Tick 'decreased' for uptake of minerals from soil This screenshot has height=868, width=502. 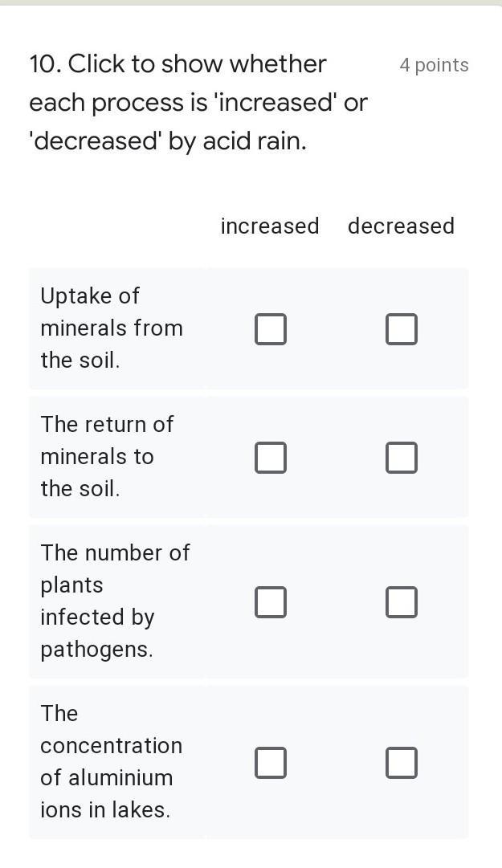(x=401, y=328)
